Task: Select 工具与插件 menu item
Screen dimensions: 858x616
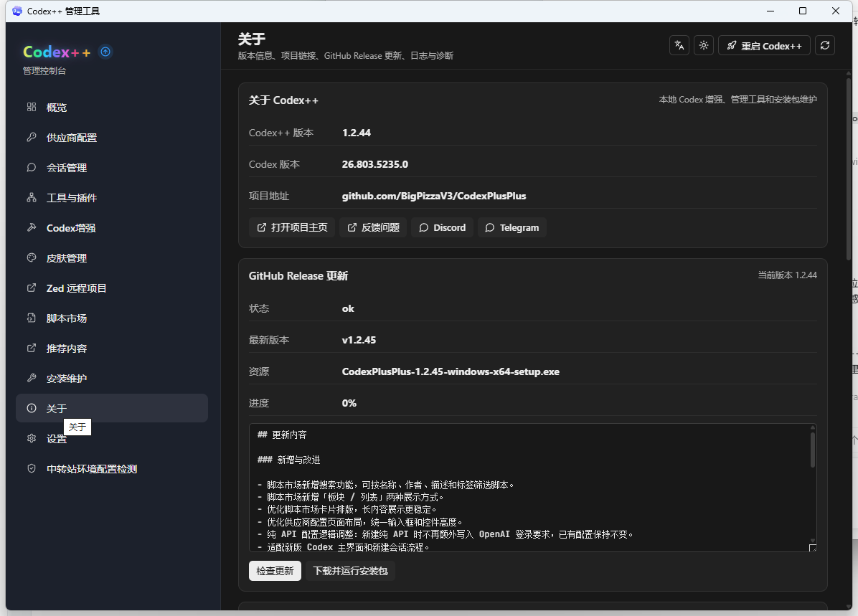Action: coord(112,197)
